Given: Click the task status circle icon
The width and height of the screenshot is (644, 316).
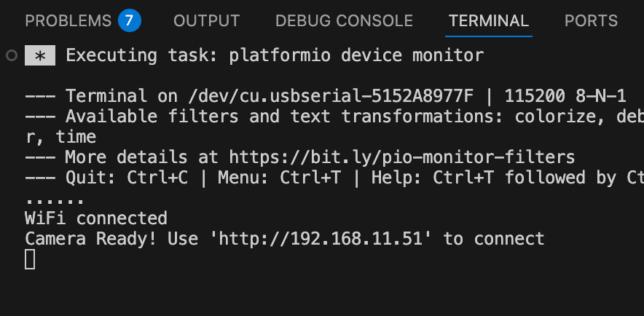Looking at the screenshot, I should (12, 55).
